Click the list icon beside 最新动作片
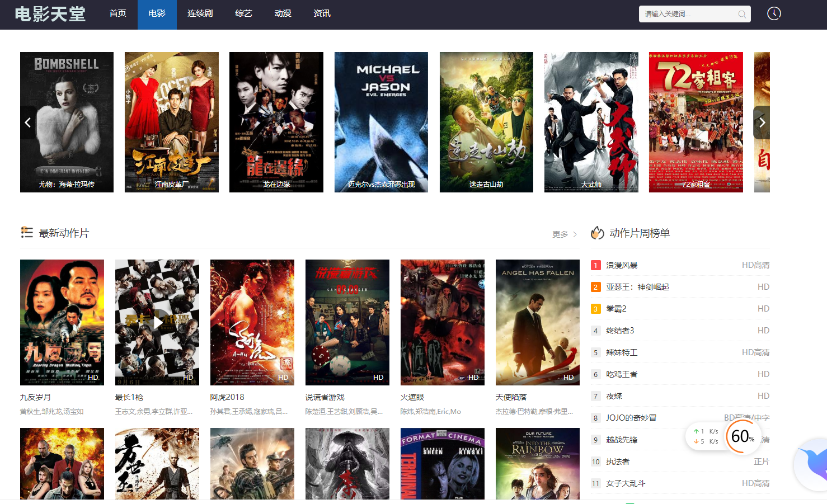Image resolution: width=827 pixels, height=504 pixels. (26, 232)
